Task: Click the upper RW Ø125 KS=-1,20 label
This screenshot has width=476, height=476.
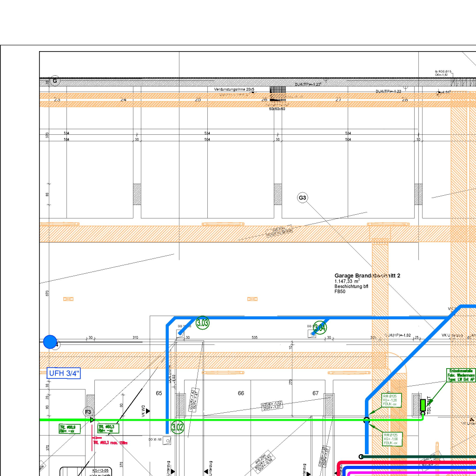Action: click(x=390, y=400)
